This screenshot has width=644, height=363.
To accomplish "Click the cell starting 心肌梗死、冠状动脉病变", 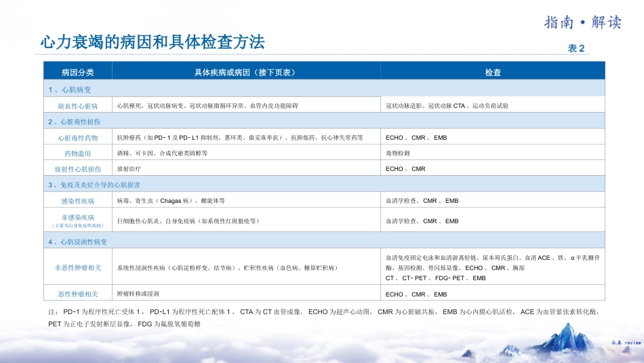I will (x=246, y=106).
